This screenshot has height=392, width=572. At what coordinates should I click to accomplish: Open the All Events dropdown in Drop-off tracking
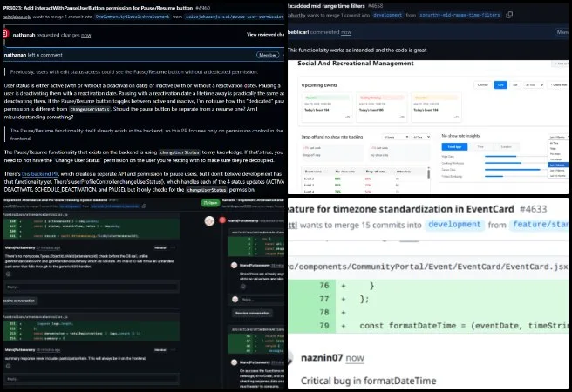tap(396, 137)
